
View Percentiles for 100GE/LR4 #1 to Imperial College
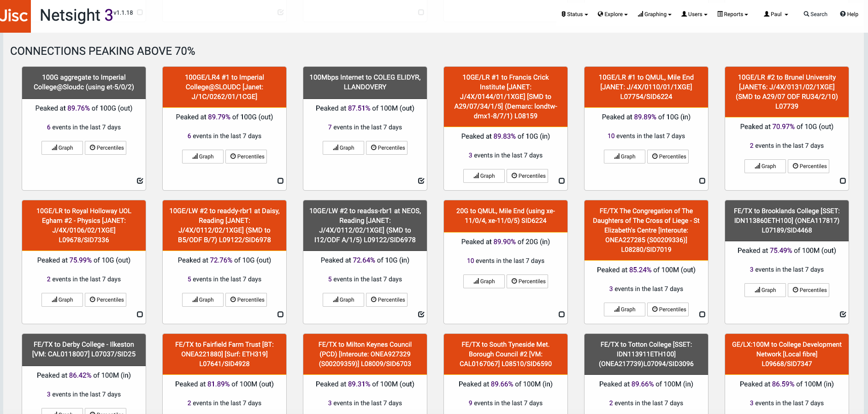click(x=246, y=157)
